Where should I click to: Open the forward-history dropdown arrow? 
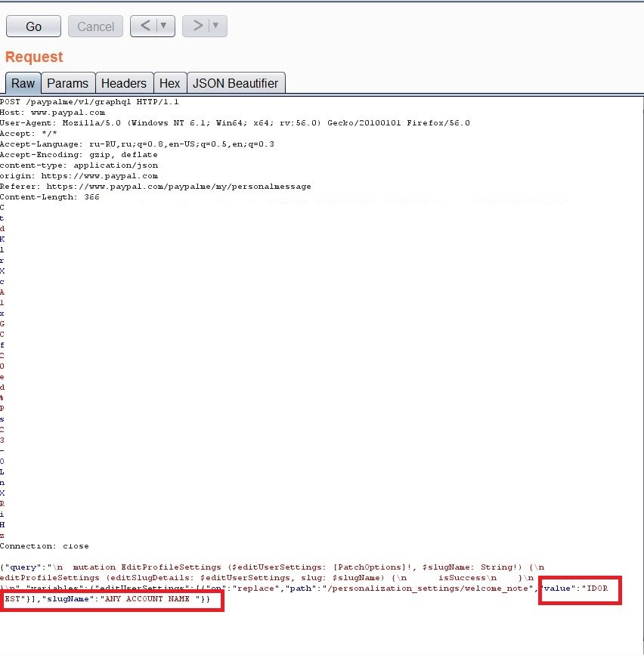(216, 26)
